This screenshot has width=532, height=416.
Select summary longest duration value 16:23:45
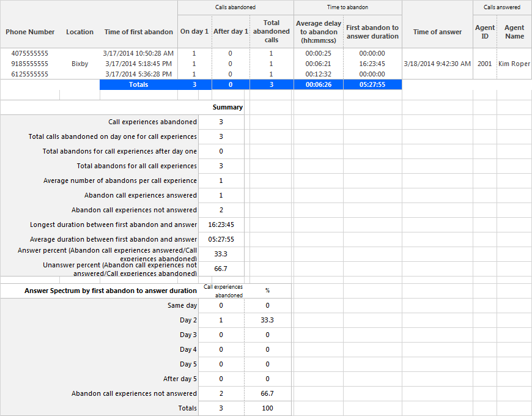(x=221, y=225)
